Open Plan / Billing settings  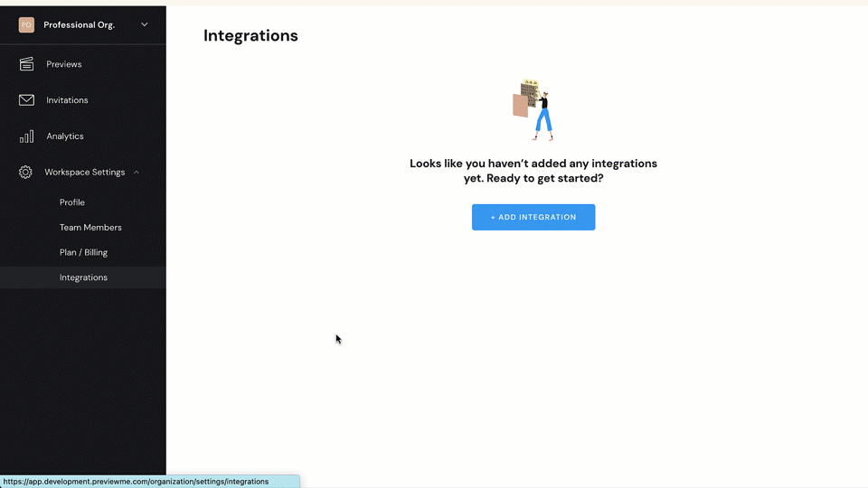click(83, 252)
